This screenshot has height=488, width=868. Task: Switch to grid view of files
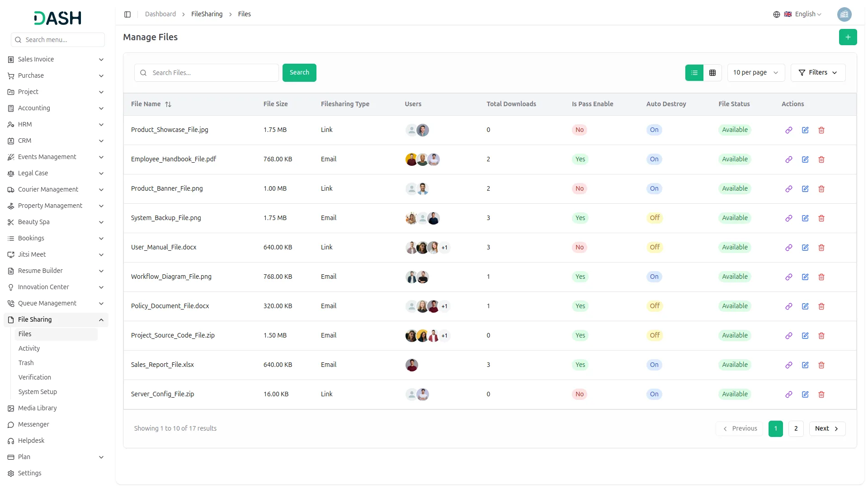(712, 72)
